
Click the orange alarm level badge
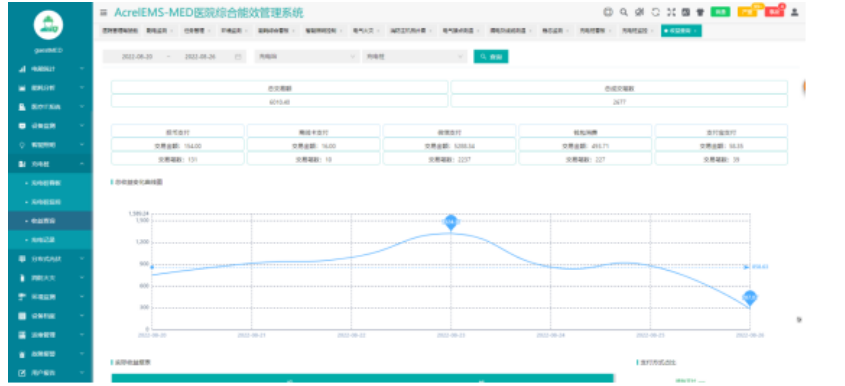pos(747,12)
